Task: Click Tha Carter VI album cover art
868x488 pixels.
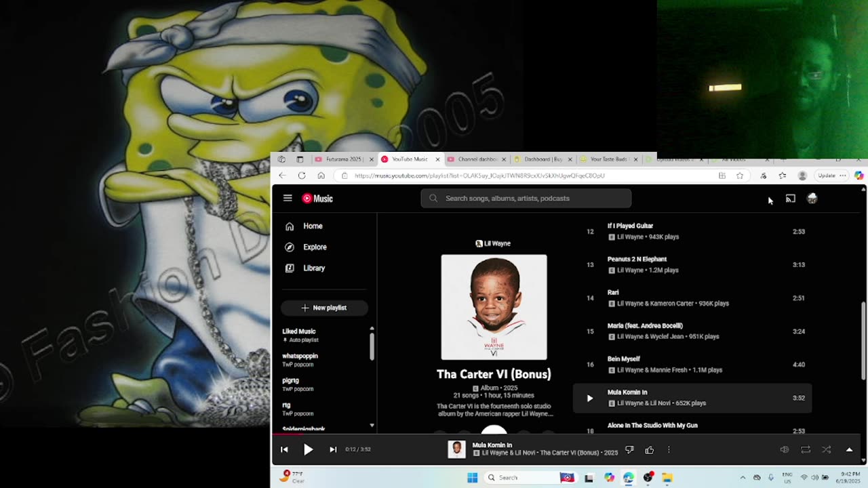Action: [x=494, y=307]
